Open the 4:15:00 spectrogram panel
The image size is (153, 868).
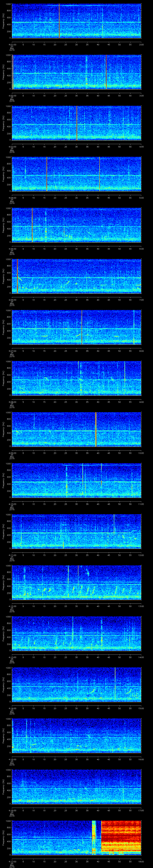[77, 736]
